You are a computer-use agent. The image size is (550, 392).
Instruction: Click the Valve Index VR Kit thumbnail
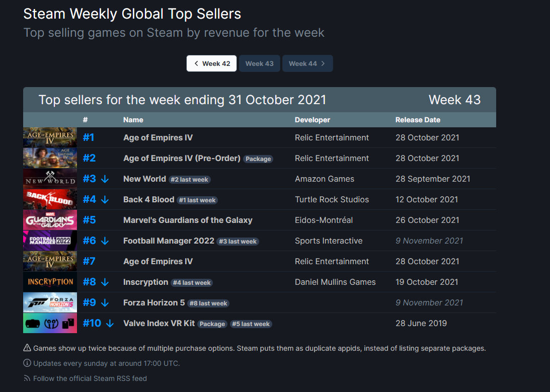click(x=50, y=323)
